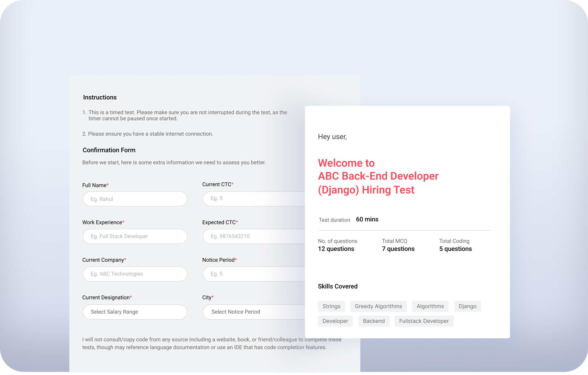Image resolution: width=588 pixels, height=375 pixels.
Task: Select the Fullstack Developer skill tag
Action: click(424, 321)
